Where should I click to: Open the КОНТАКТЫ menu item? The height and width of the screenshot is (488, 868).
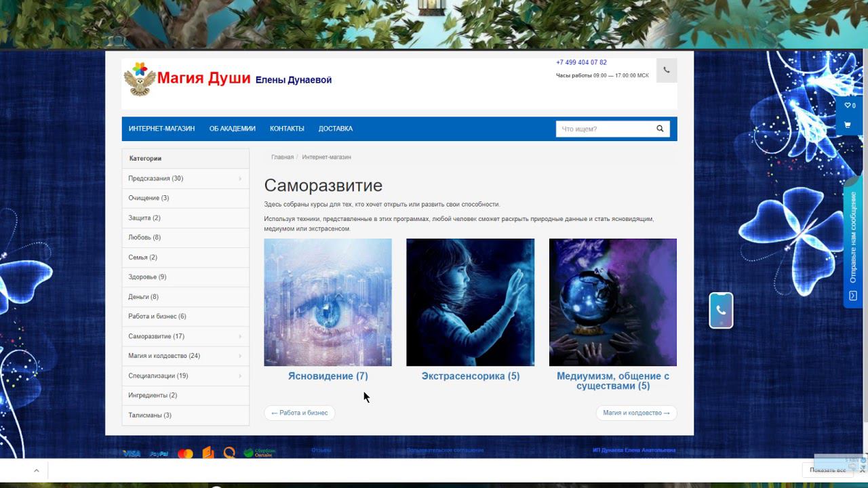pyautogui.click(x=287, y=129)
